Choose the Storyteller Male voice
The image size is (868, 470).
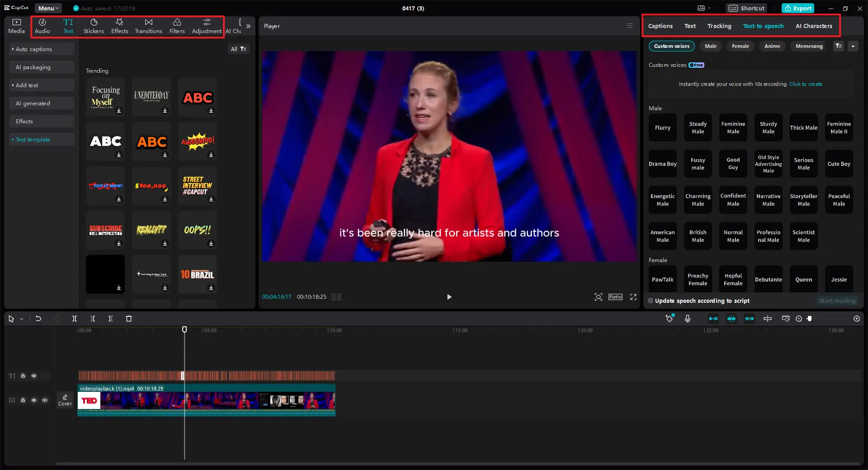[804, 200]
